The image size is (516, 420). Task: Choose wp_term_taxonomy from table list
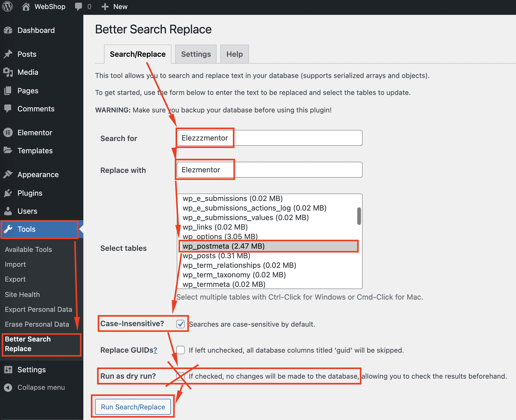(x=234, y=275)
